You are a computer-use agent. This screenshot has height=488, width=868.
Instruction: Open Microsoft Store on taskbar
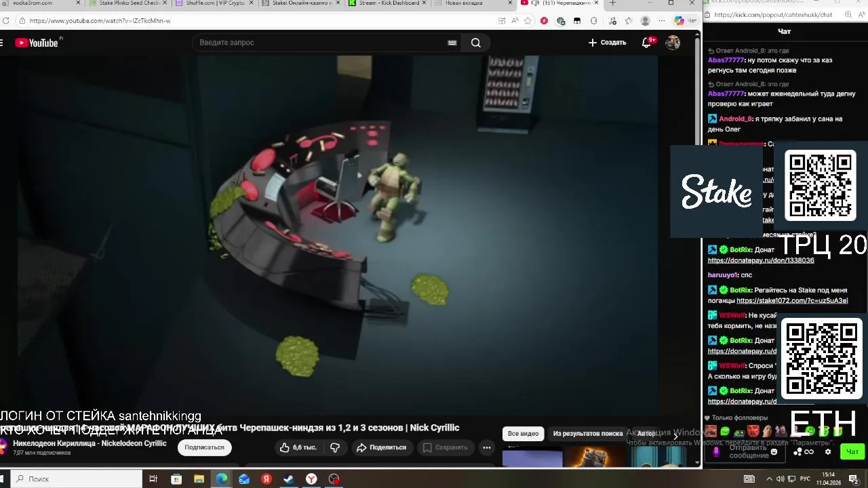176,479
